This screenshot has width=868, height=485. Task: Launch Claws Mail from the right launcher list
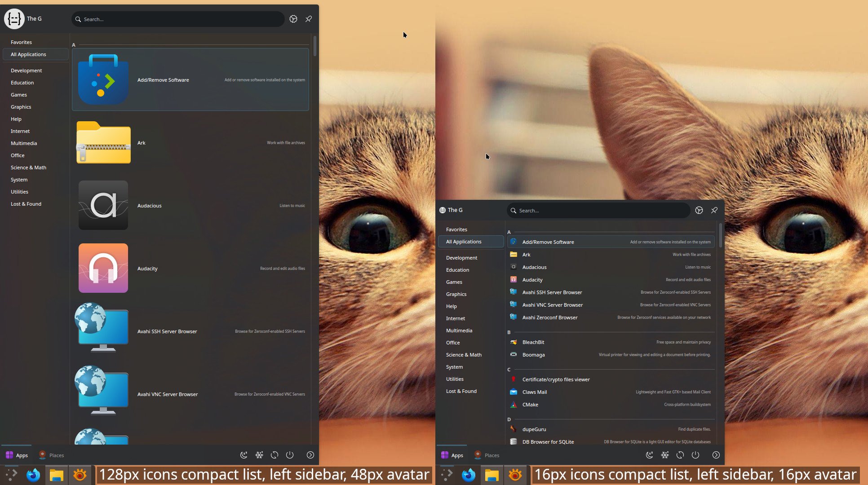[611, 392]
